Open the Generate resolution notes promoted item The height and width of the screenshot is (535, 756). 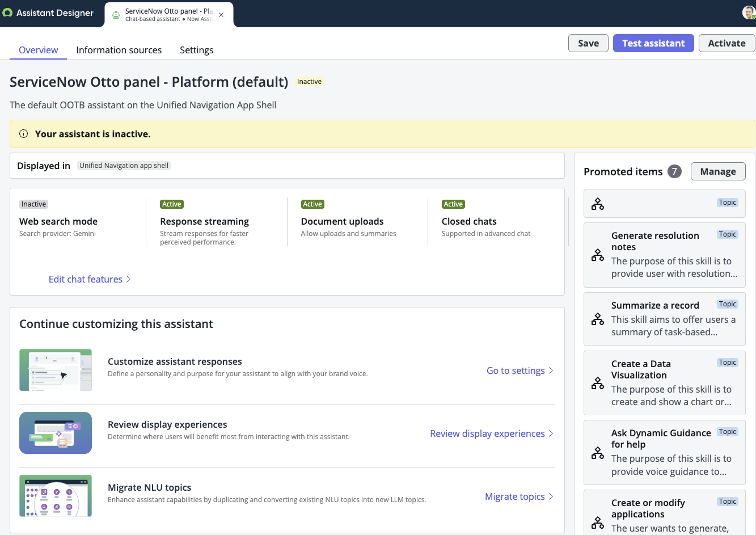click(x=665, y=255)
